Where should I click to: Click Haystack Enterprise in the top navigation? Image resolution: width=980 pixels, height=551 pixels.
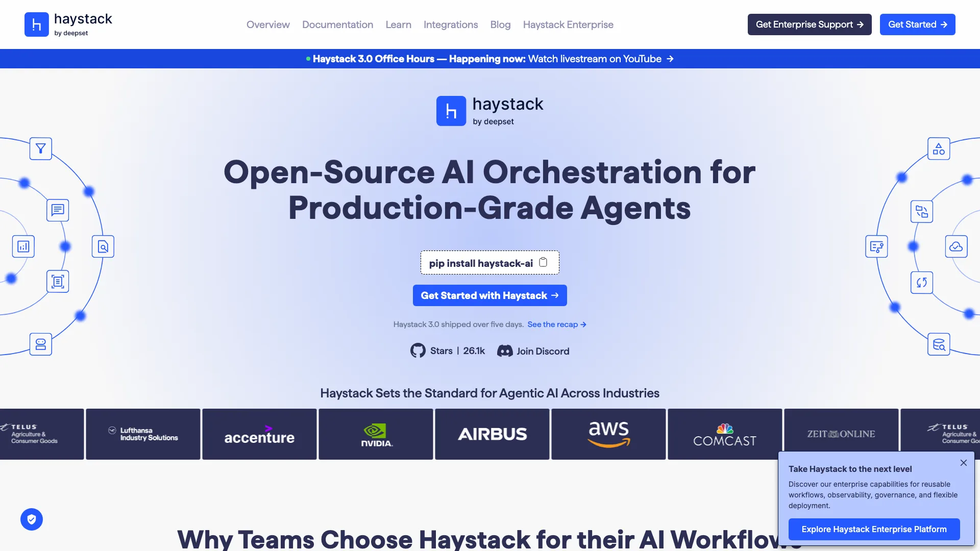point(568,24)
